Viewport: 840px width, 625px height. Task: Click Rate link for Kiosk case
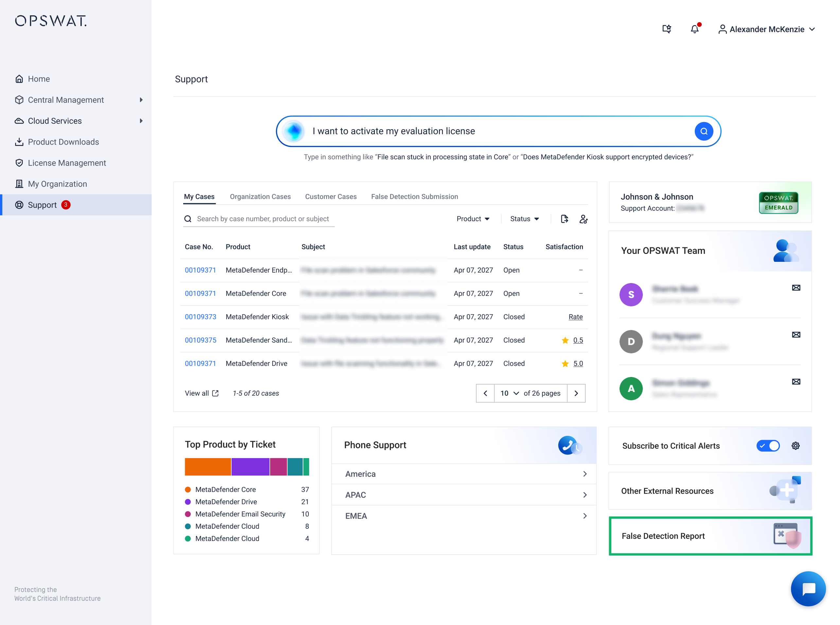point(576,317)
